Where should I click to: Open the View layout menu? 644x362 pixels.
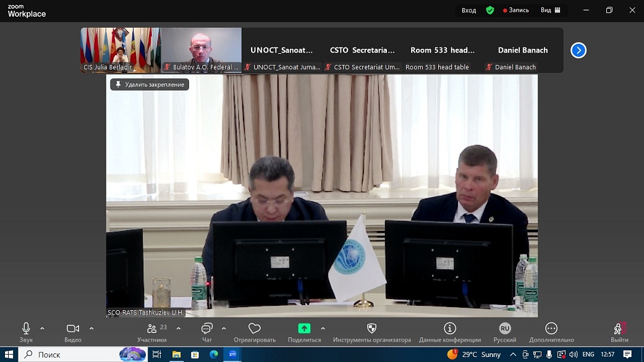click(x=550, y=11)
